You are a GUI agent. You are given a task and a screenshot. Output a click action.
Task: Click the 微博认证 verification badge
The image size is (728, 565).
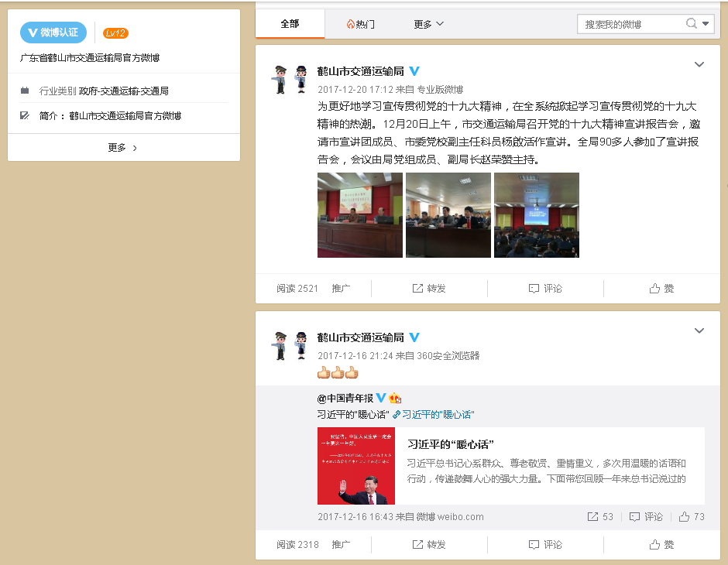click(x=53, y=33)
